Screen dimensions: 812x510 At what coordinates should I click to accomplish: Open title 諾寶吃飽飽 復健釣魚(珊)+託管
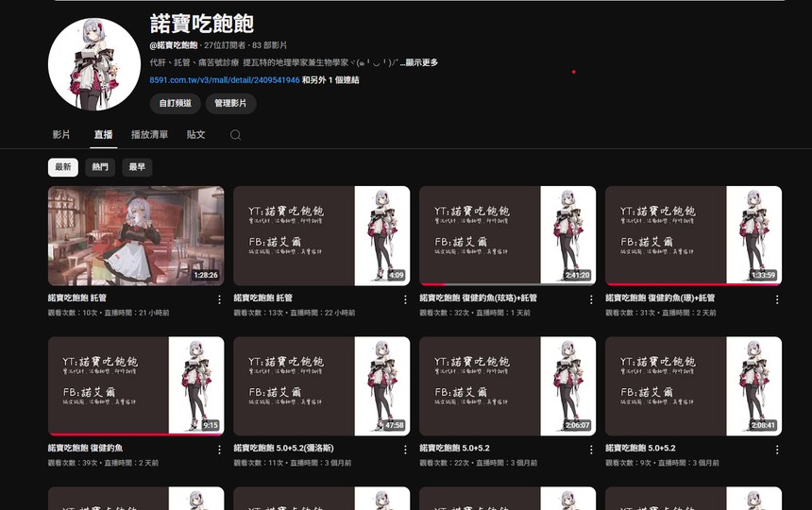pos(660,297)
